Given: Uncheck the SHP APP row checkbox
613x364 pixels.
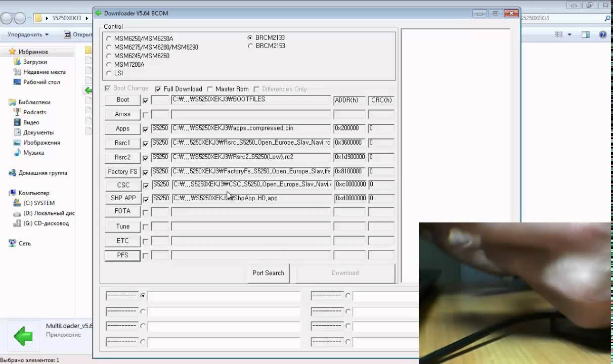Looking at the screenshot, I should (x=146, y=199).
